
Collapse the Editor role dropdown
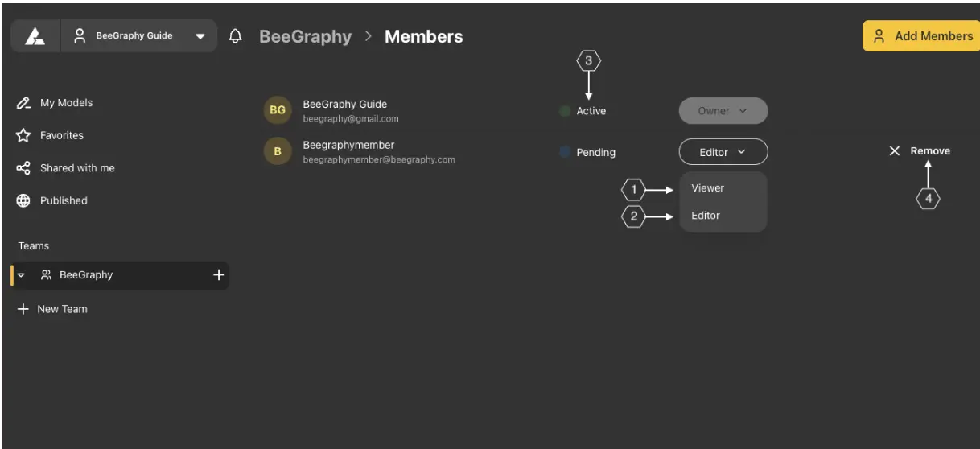[723, 152]
